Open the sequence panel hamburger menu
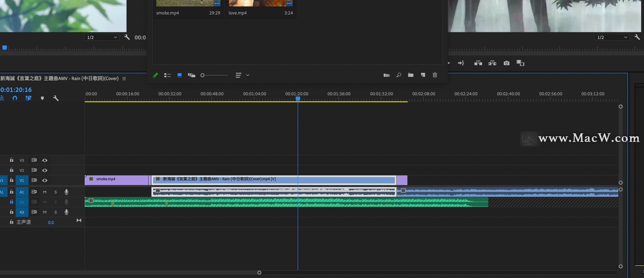Viewport: 644px width, 278px height. pos(124,79)
